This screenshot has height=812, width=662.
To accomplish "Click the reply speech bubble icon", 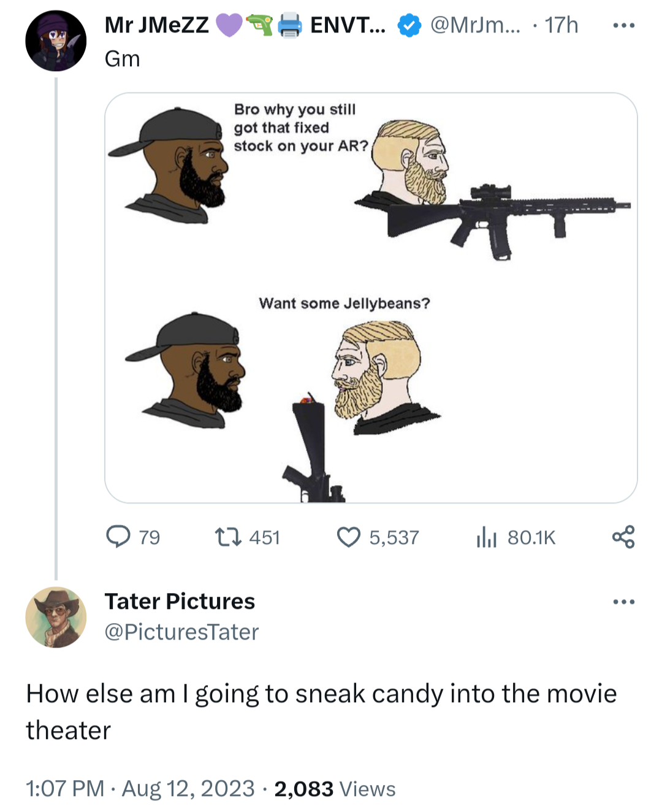I will 118,537.
